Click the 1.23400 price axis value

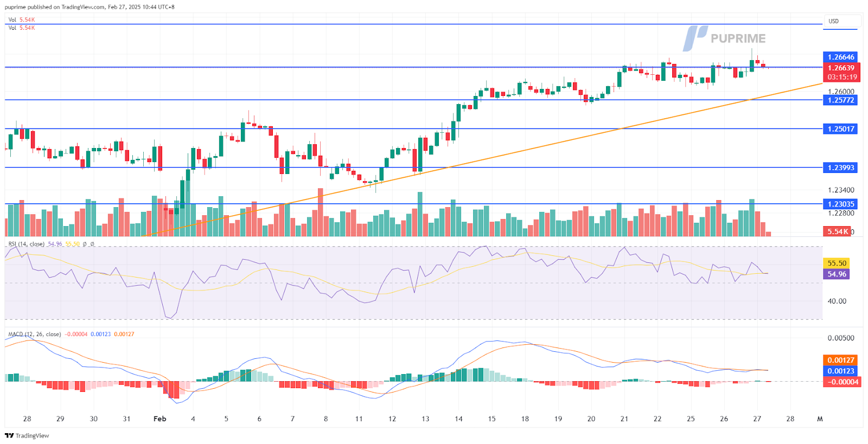point(841,190)
